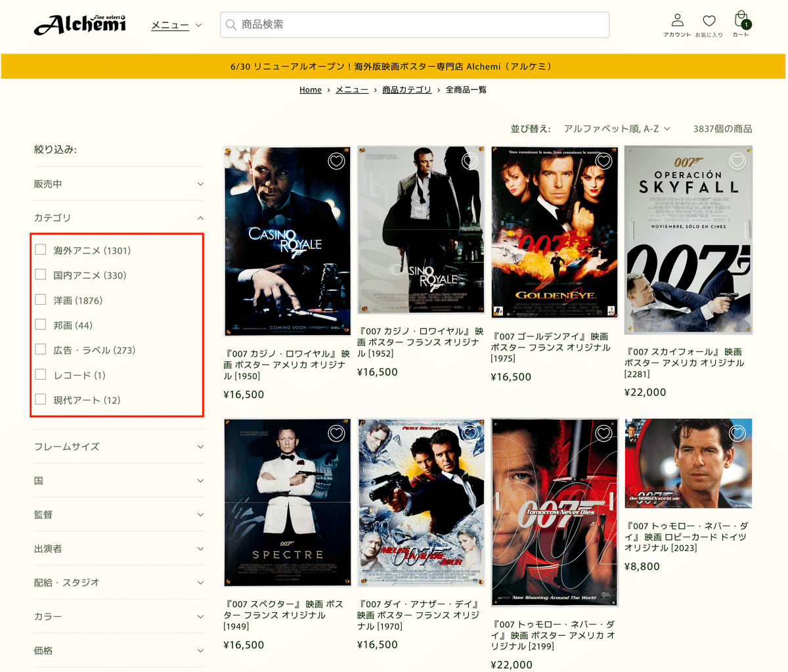Check the 現代アート (12) checkbox
The height and width of the screenshot is (672, 788).
[x=41, y=399]
